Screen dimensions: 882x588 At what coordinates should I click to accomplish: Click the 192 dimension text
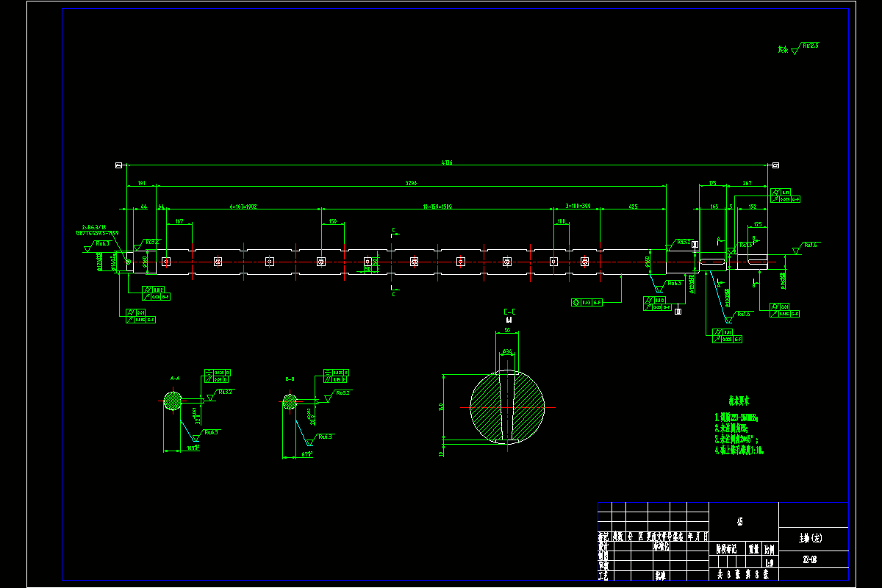pos(752,207)
